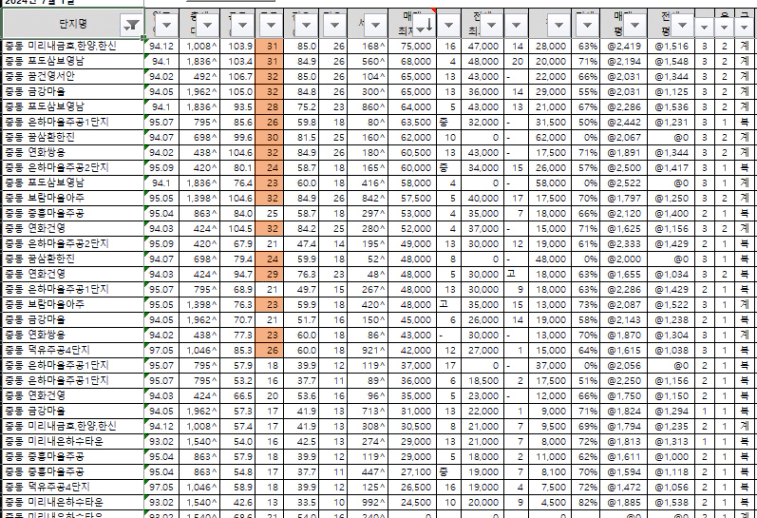Select the cell showing 45,000
This screenshot has height=518, width=757.
412,320
